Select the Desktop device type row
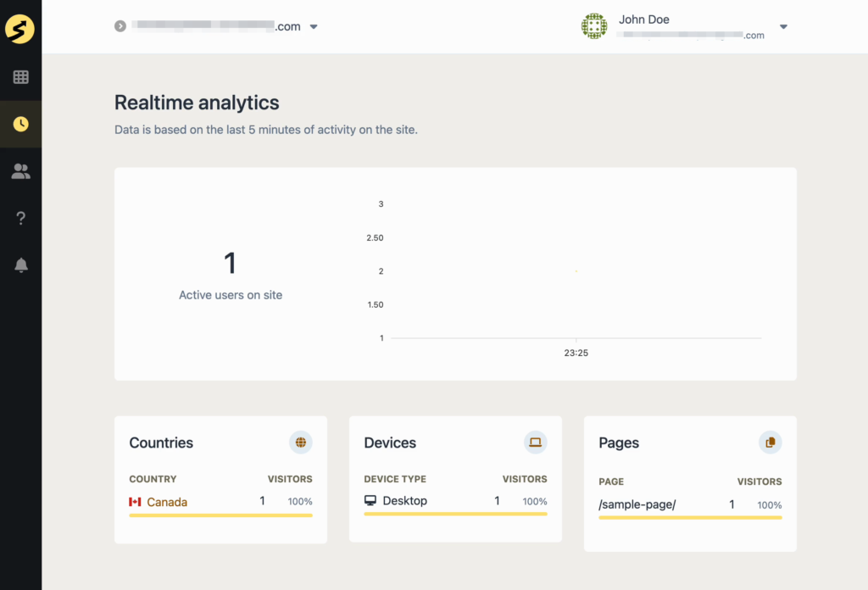Viewport: 868px width, 590px height. 455,501
